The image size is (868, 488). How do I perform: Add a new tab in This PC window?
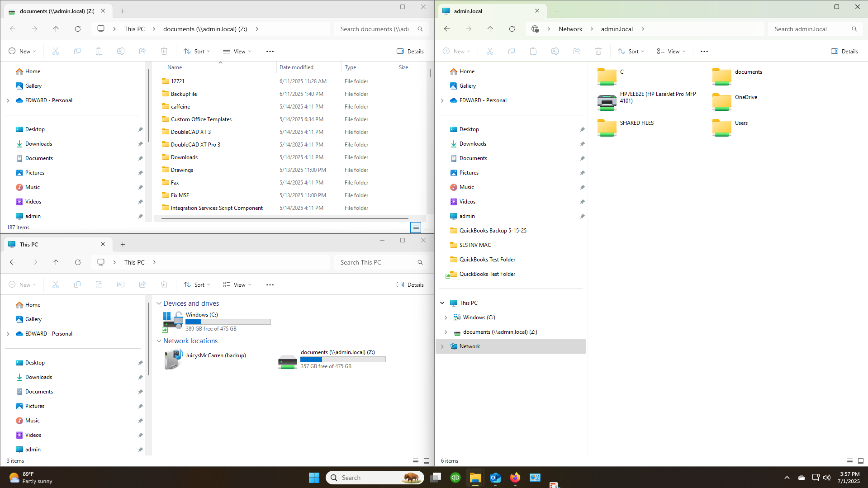pyautogui.click(x=123, y=245)
